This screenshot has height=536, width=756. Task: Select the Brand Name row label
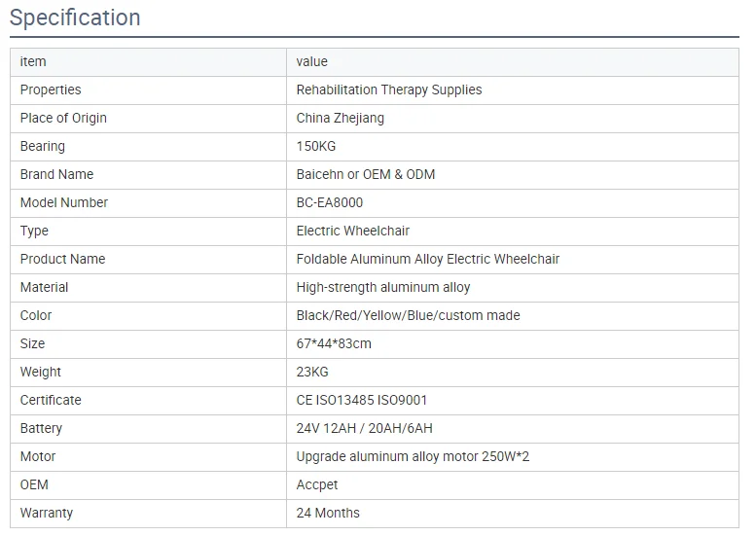[56, 174]
